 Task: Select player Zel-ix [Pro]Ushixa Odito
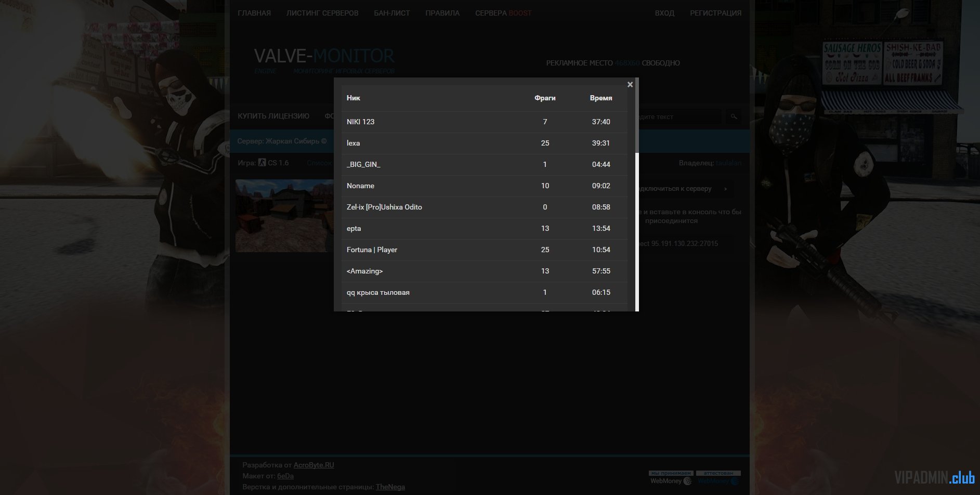tap(485, 207)
